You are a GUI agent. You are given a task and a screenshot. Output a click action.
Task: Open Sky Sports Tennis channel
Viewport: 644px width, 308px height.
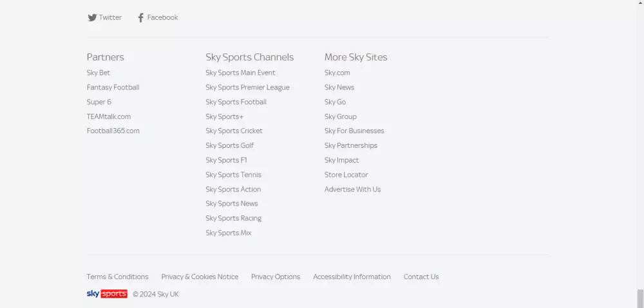click(x=234, y=175)
